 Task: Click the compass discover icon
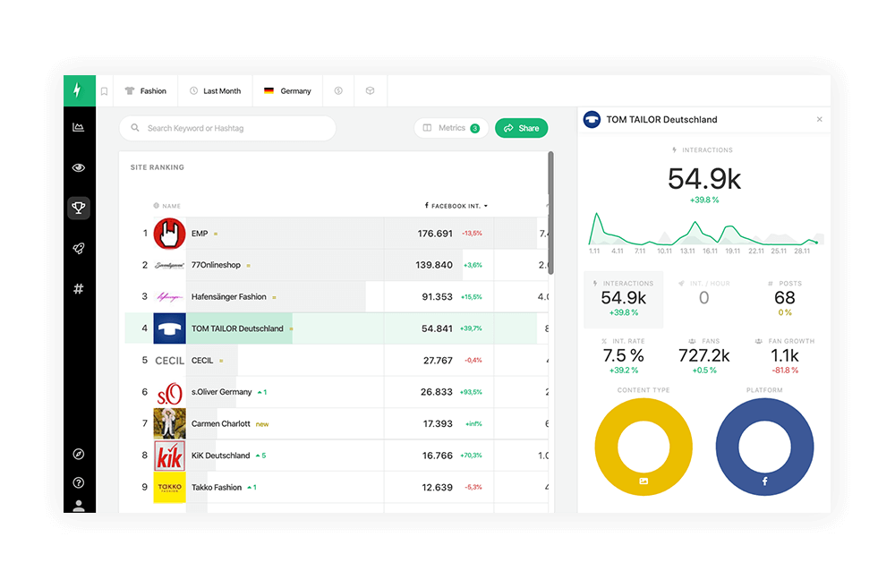[x=79, y=455]
